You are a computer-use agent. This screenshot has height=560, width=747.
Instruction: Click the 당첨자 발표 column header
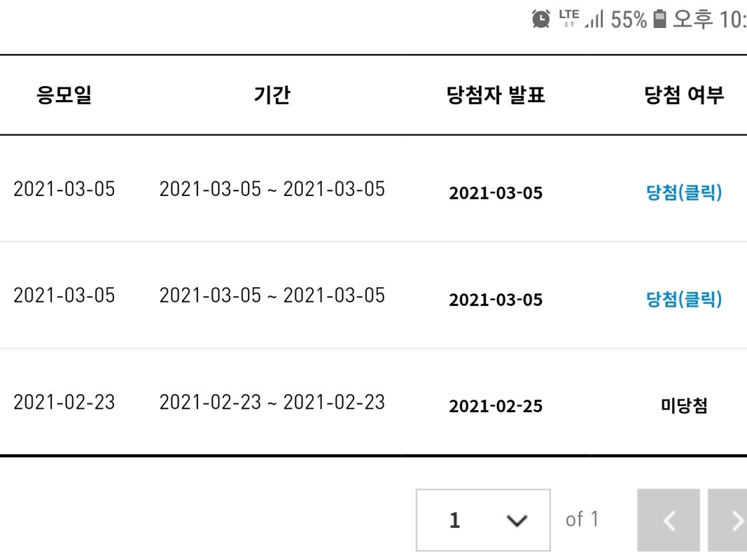point(496,95)
